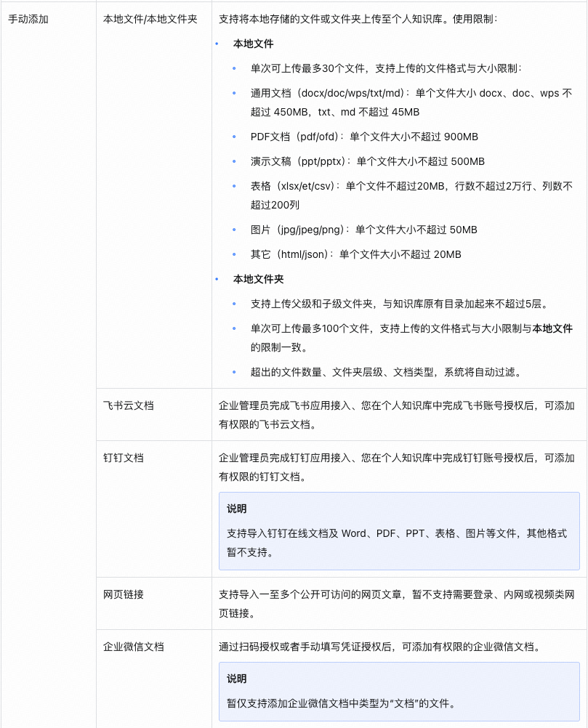Click the 网页链接 row label

click(123, 595)
